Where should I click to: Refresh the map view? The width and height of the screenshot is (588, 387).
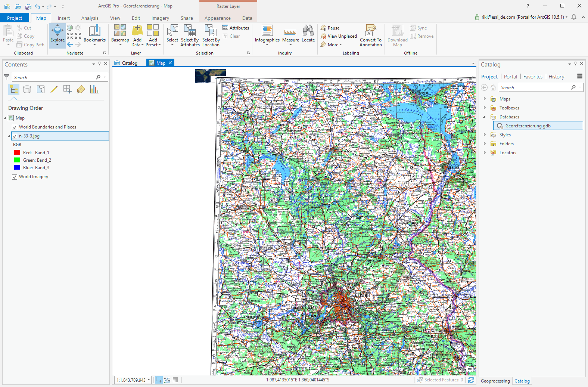tap(471, 380)
